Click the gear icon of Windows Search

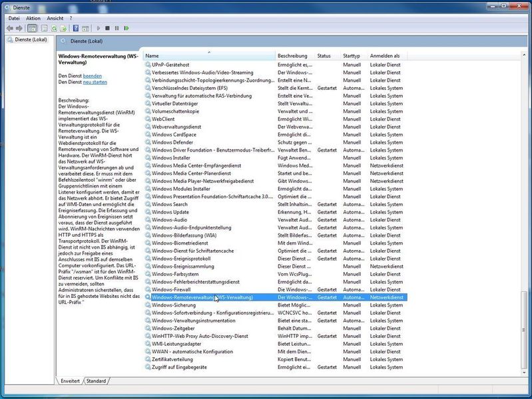pos(148,204)
